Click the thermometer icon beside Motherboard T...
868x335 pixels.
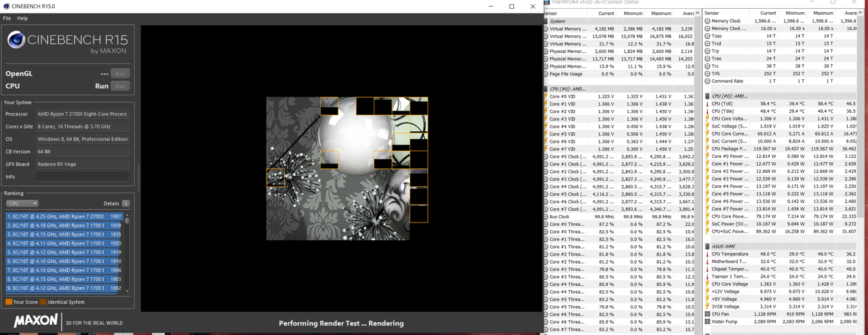[x=707, y=261]
